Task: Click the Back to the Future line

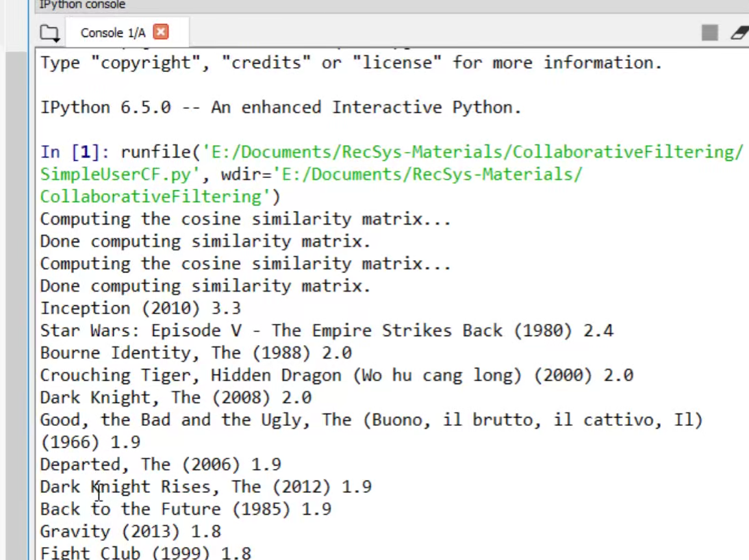Action: click(185, 509)
